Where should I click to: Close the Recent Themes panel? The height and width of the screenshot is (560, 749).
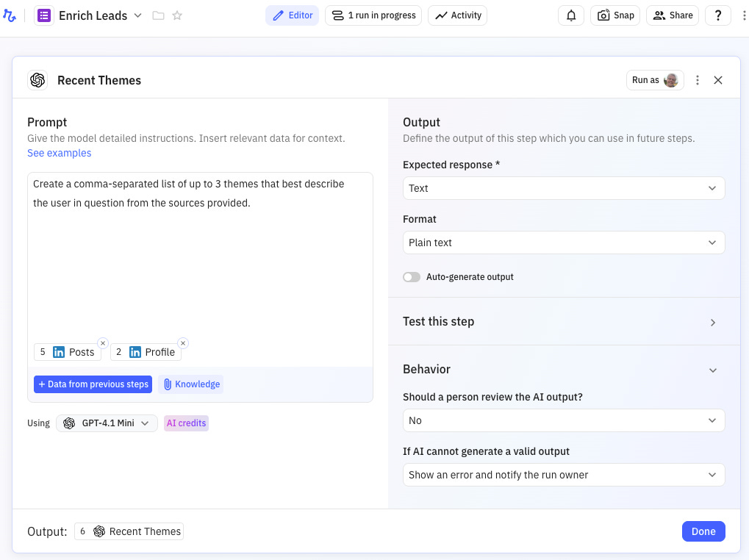point(718,80)
